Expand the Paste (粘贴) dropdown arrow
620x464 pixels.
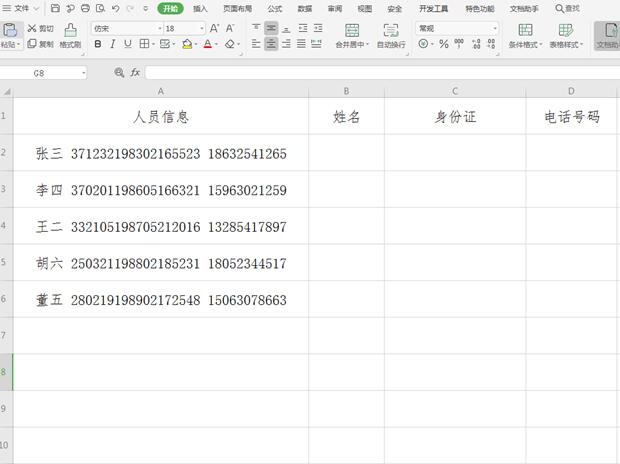tap(18, 44)
